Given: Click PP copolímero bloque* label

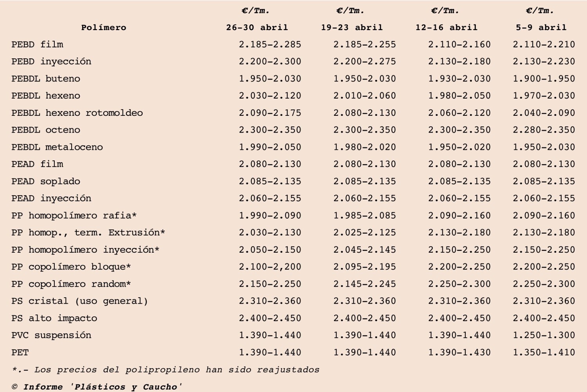Looking at the screenshot, I should click(x=71, y=267).
